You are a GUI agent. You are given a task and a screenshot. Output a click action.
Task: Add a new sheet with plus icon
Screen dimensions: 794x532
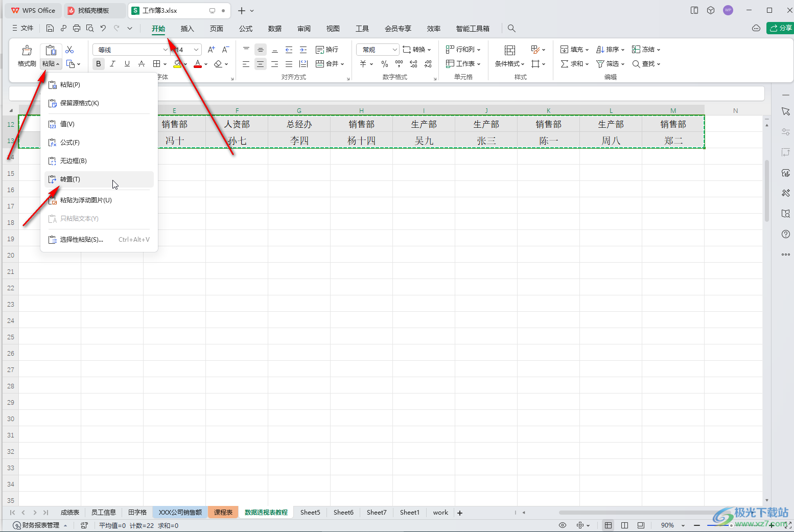(460, 513)
